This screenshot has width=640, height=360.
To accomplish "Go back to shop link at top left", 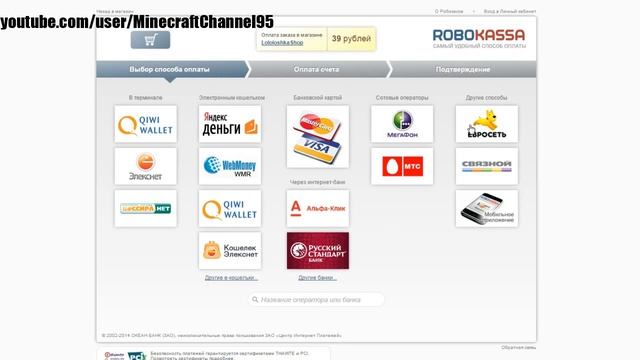I will pyautogui.click(x=115, y=11).
